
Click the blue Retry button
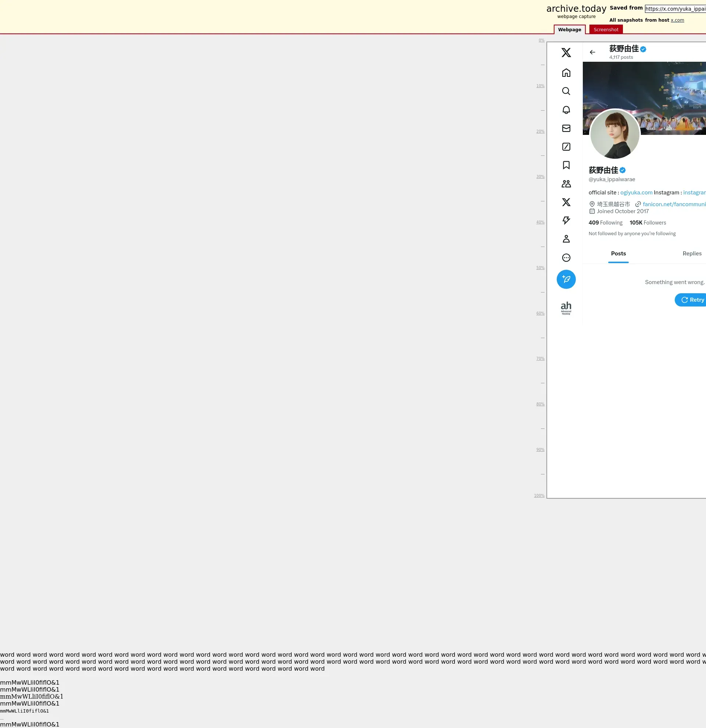point(692,300)
